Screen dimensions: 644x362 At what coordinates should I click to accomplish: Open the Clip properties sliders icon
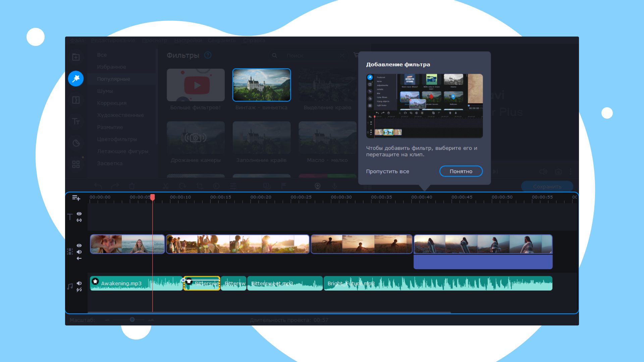click(233, 186)
